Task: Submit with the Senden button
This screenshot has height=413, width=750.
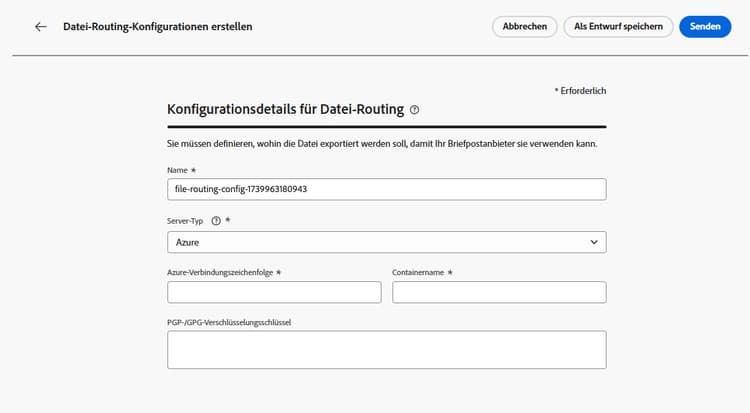Action: click(x=705, y=27)
